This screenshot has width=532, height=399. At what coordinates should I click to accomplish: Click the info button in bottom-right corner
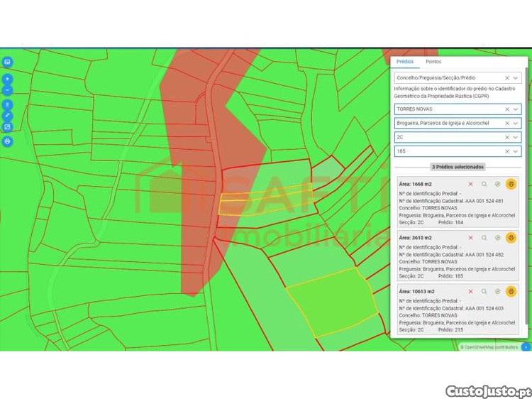point(526,347)
